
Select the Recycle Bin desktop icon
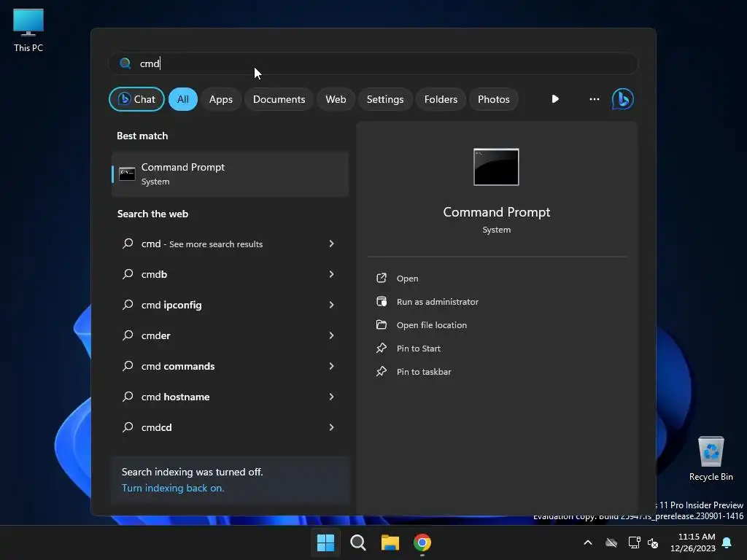pos(711,459)
